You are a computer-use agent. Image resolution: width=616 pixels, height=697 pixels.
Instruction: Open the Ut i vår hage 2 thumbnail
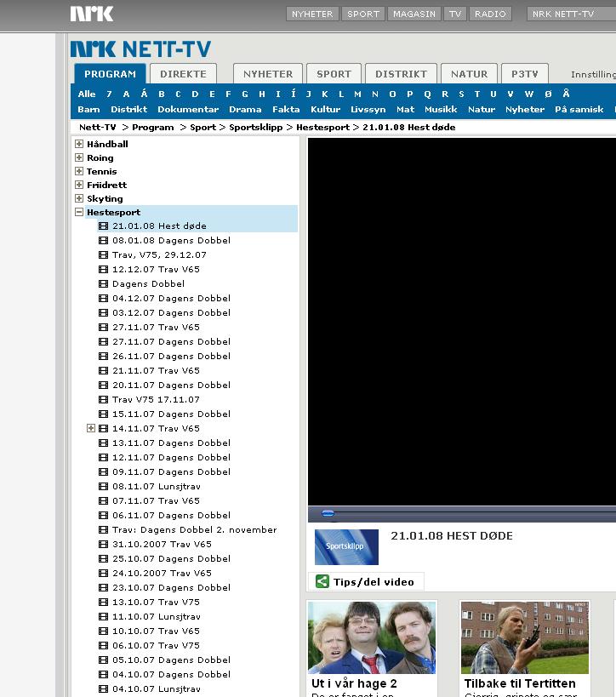(372, 638)
